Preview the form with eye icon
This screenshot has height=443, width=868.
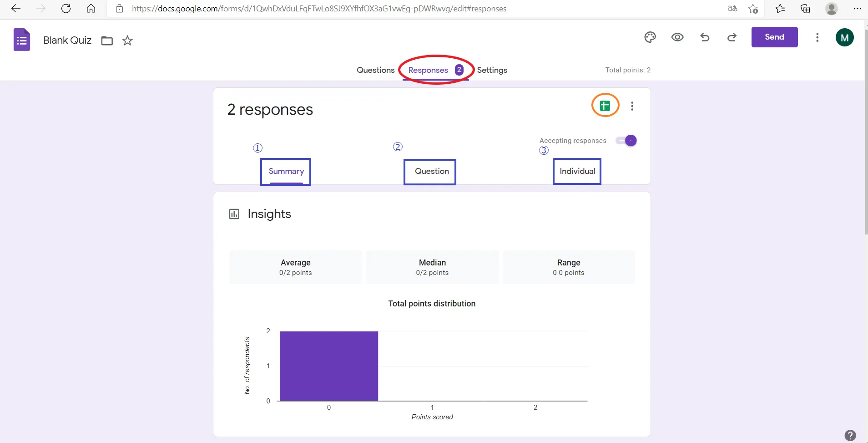pyautogui.click(x=677, y=37)
